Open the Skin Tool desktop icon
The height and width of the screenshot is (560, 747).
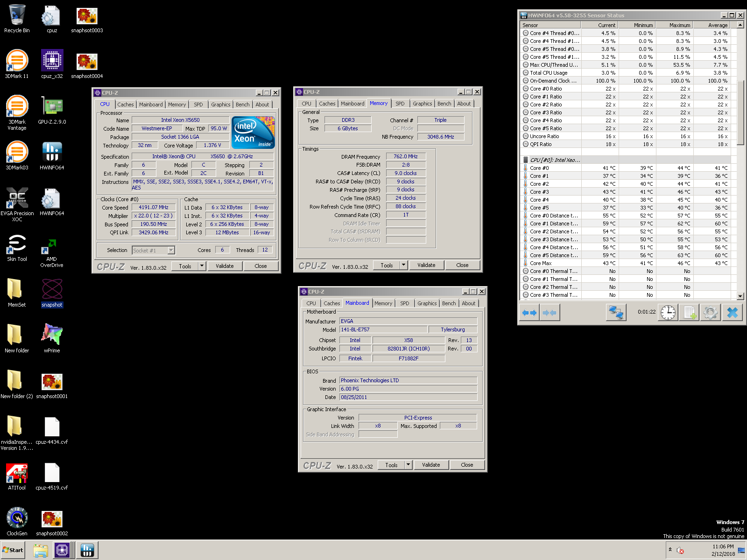pos(17,247)
